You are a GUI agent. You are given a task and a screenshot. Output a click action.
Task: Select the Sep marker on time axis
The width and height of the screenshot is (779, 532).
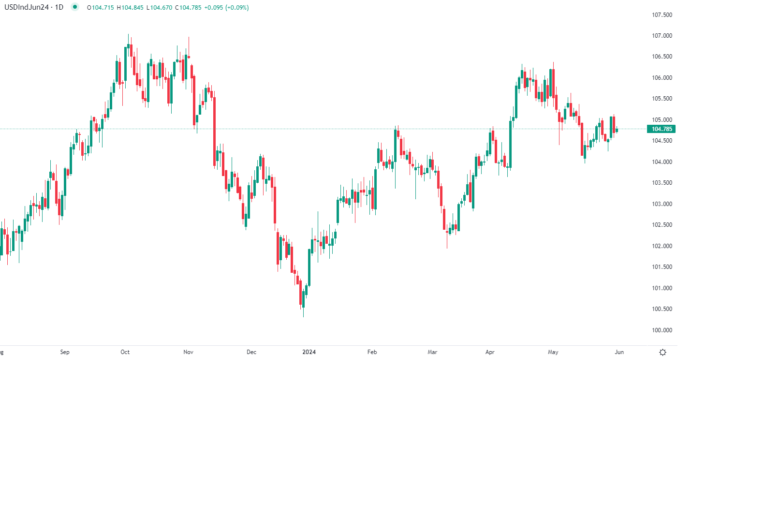coord(65,352)
